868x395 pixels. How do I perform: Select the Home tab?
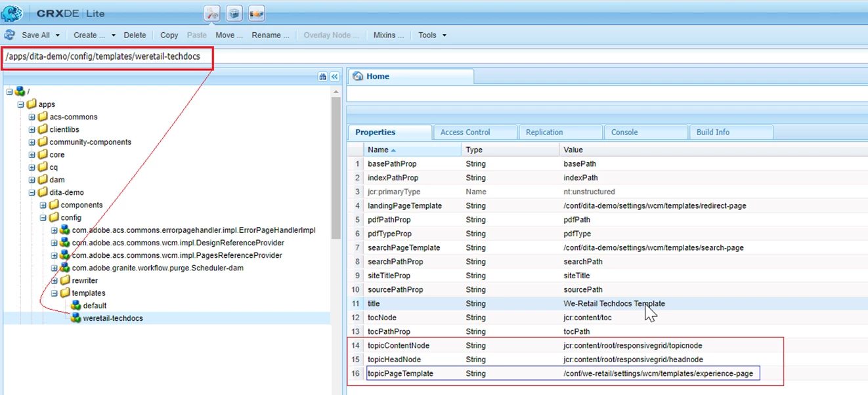point(410,76)
